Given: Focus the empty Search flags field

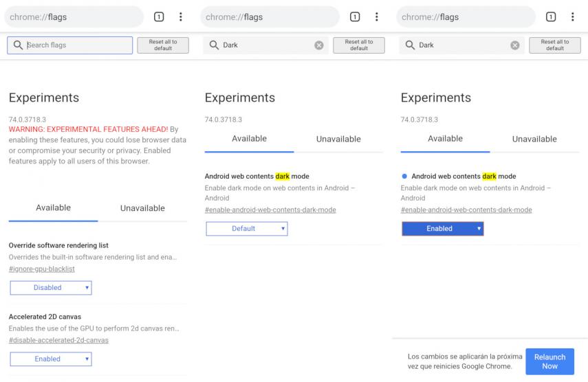Looking at the screenshot, I should pos(69,45).
